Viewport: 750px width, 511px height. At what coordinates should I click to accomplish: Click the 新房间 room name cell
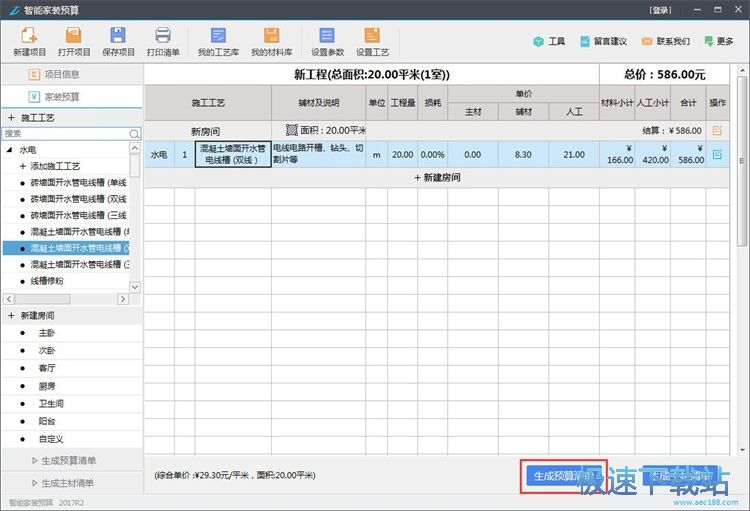pos(205,131)
